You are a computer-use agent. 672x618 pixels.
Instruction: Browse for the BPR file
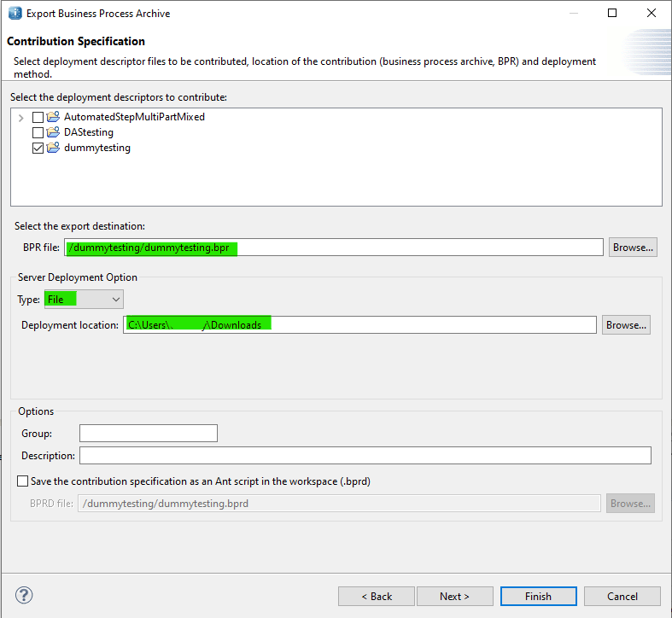pyautogui.click(x=633, y=248)
